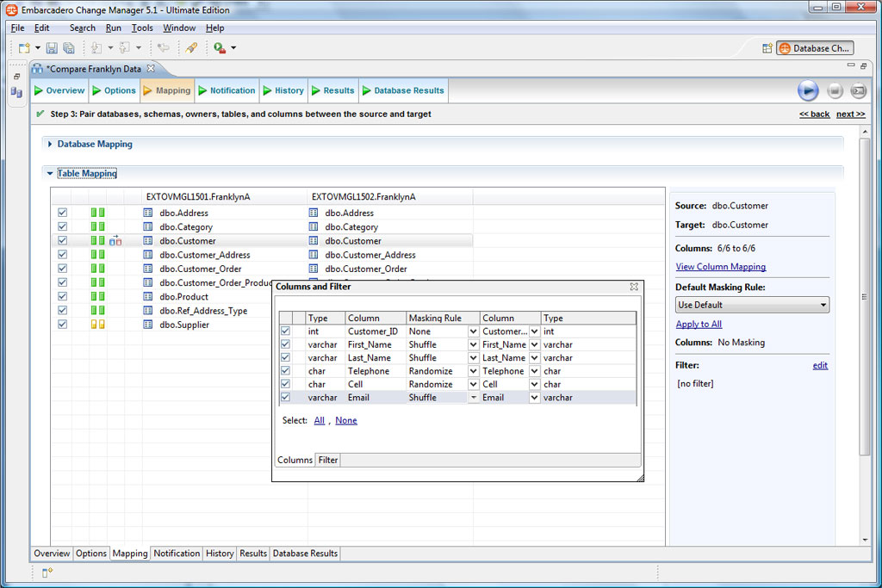The height and width of the screenshot is (588, 882).
Task: Click the column mapping icon on dbo.Customer row
Action: (x=115, y=240)
